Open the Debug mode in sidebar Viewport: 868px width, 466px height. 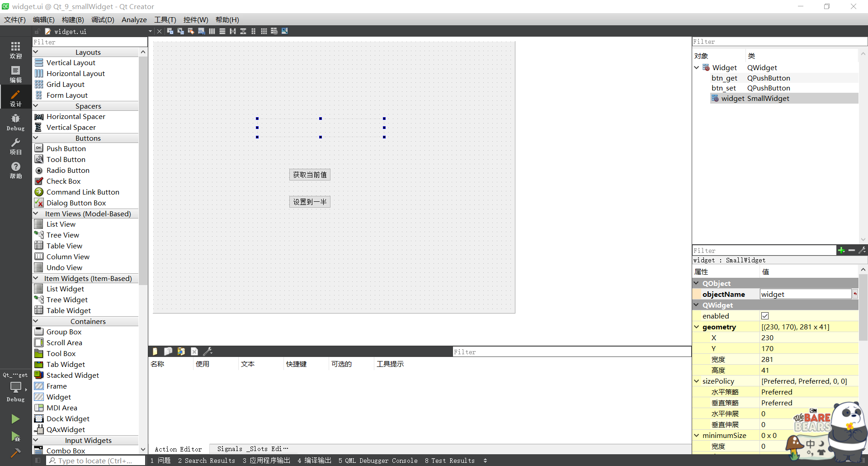[x=16, y=122]
